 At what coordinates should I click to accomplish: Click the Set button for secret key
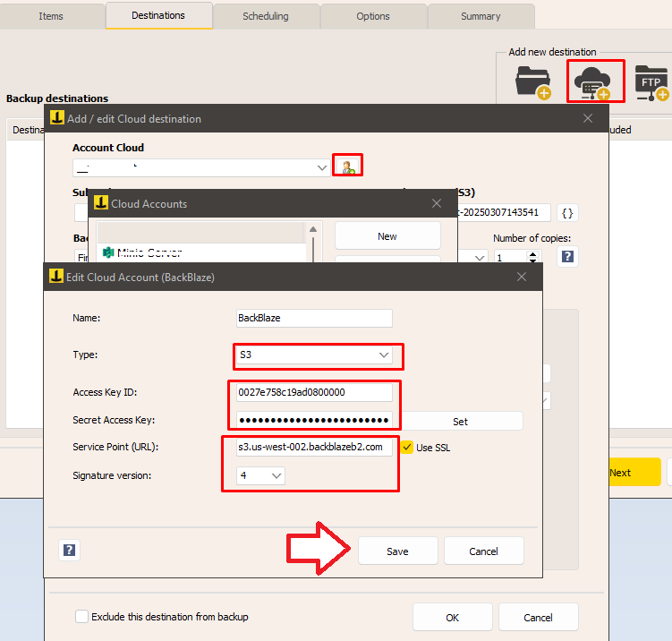(461, 422)
